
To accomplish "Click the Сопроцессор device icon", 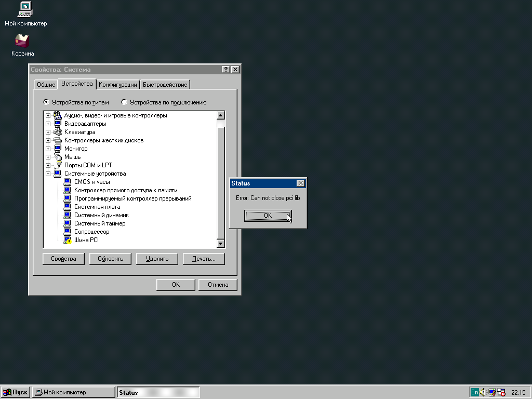I will [67, 232].
